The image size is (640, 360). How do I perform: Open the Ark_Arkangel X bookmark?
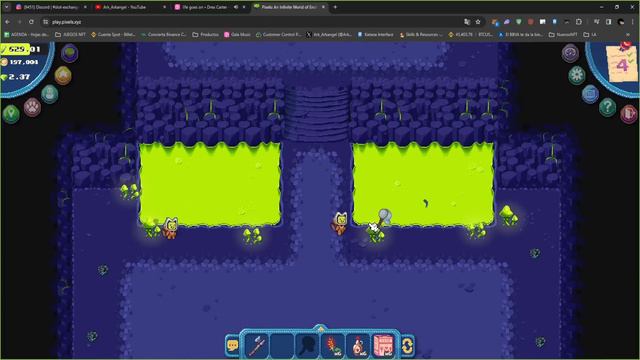pyautogui.click(x=329, y=35)
